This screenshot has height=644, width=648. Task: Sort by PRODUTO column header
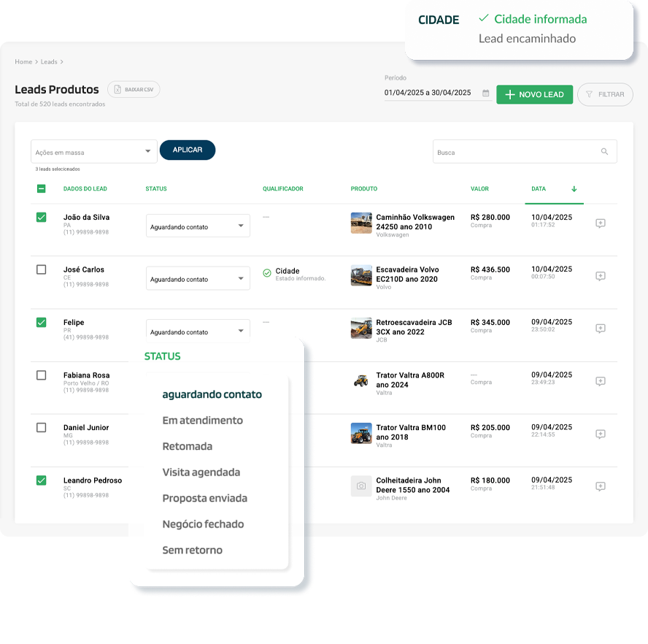364,188
